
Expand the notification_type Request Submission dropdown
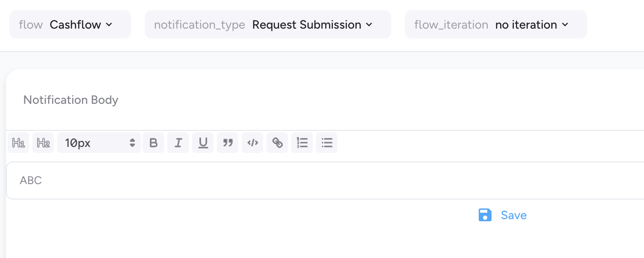point(268,25)
